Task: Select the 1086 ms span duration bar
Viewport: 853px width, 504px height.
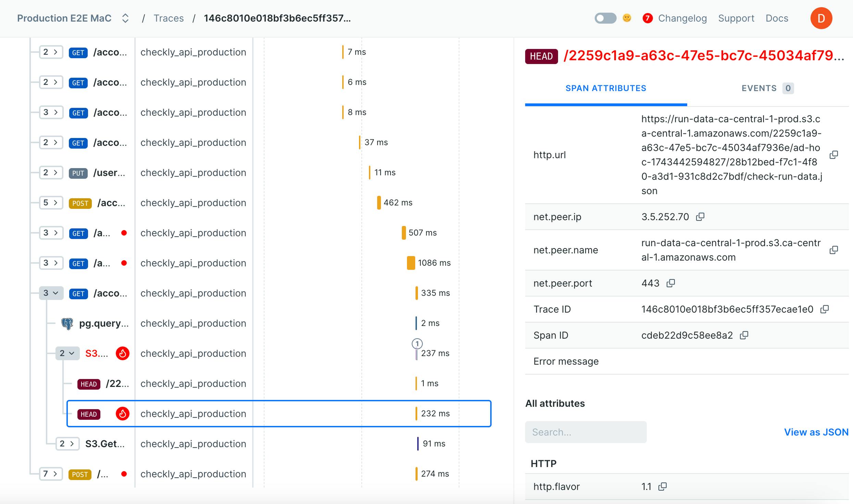Action: coord(411,263)
